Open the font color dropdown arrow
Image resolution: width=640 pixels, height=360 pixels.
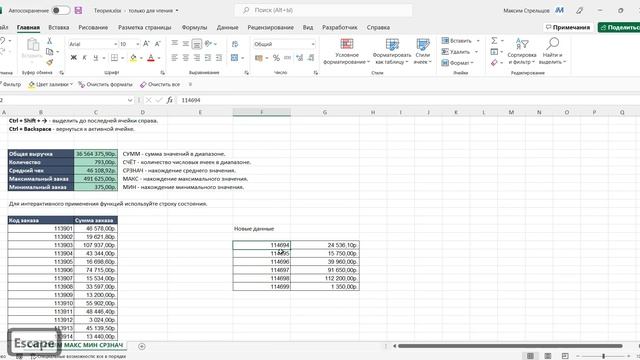tap(159, 58)
